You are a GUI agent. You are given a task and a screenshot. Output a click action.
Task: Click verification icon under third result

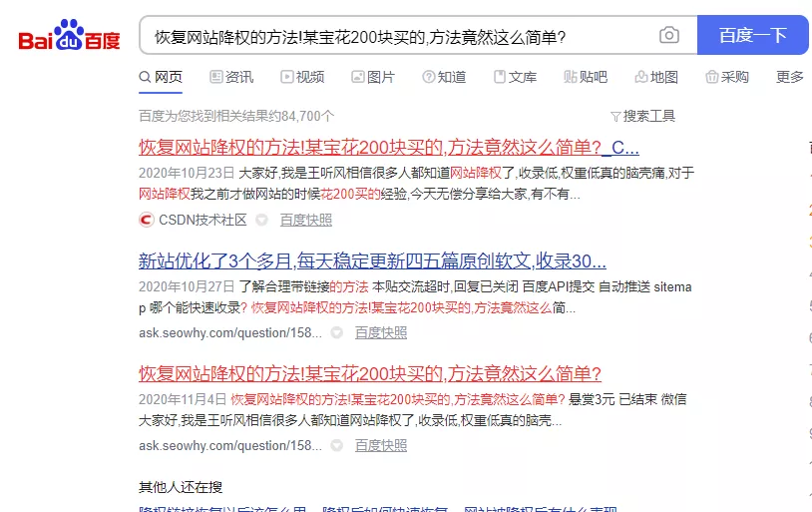(337, 446)
